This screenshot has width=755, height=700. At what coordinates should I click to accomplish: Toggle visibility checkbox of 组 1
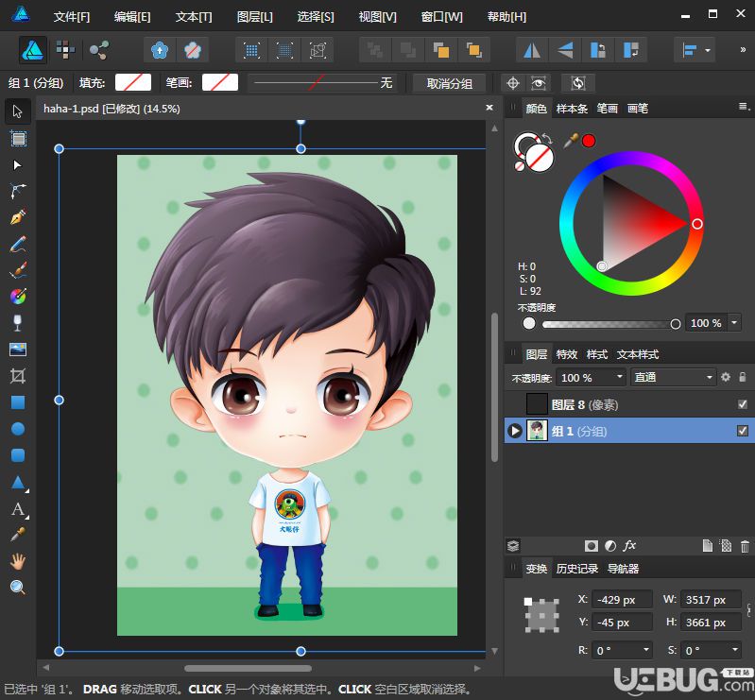pos(743,431)
